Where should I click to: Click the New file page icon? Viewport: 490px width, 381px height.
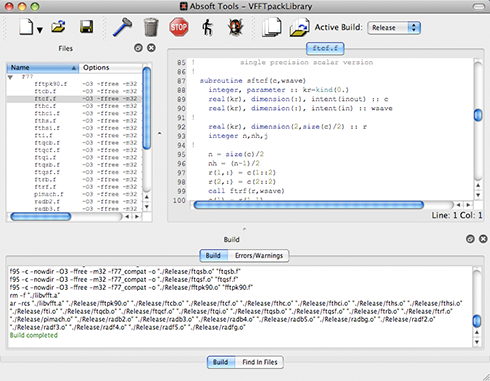[26, 27]
